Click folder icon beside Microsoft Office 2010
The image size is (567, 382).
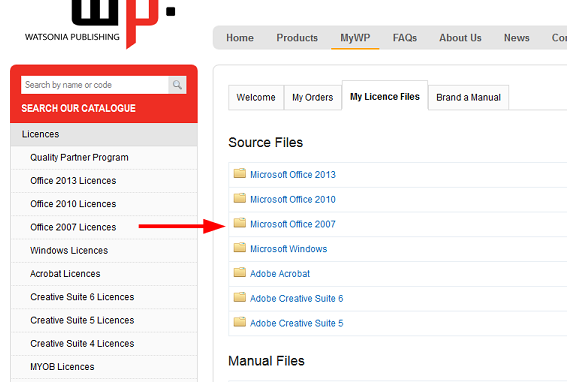(x=240, y=198)
